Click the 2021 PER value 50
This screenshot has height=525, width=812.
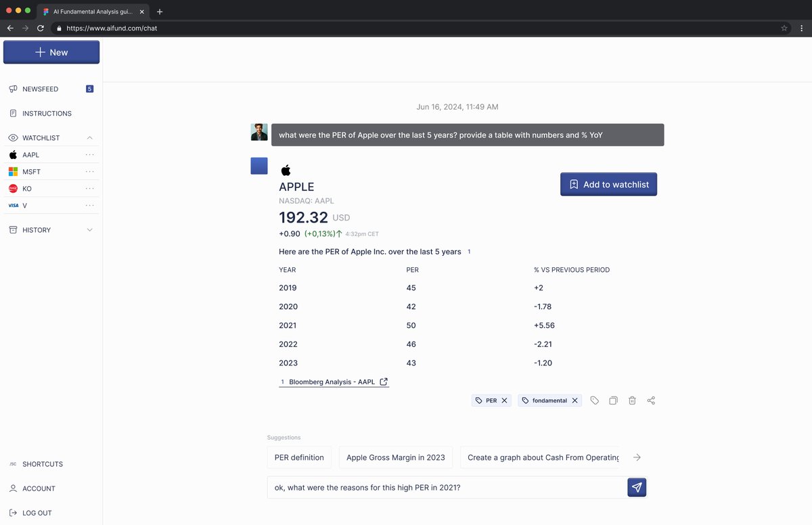tap(411, 325)
